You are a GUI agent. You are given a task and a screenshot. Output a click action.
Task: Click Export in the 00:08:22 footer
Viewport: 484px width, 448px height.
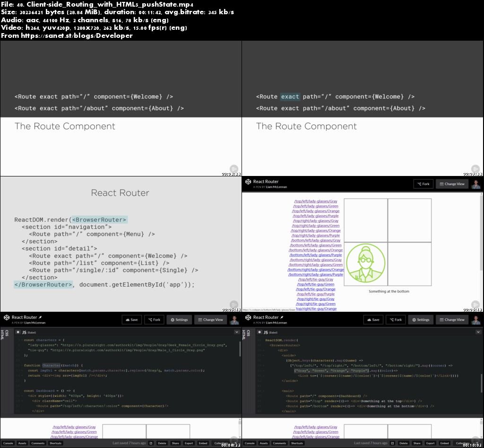189,443
